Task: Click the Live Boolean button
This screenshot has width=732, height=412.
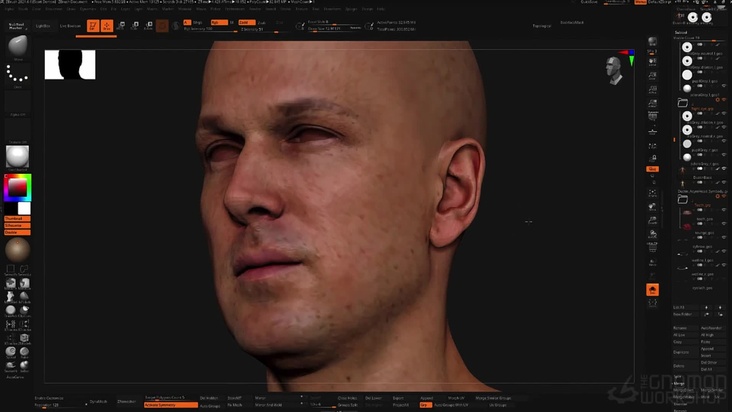Action: (70, 25)
